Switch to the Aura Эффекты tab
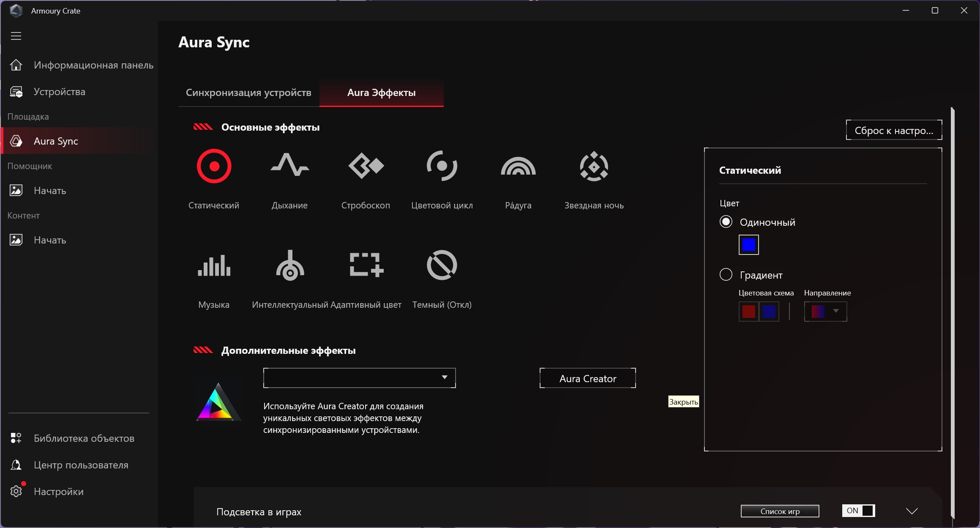The image size is (980, 528). [x=381, y=93]
